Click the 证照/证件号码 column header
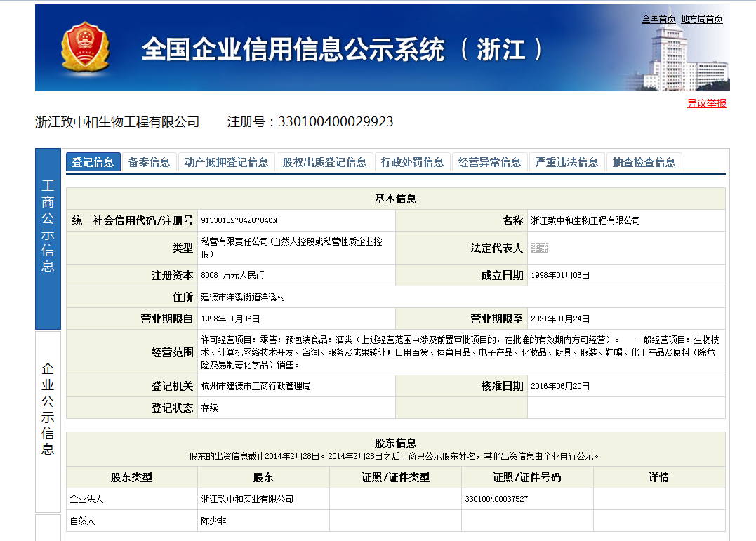 (527, 477)
